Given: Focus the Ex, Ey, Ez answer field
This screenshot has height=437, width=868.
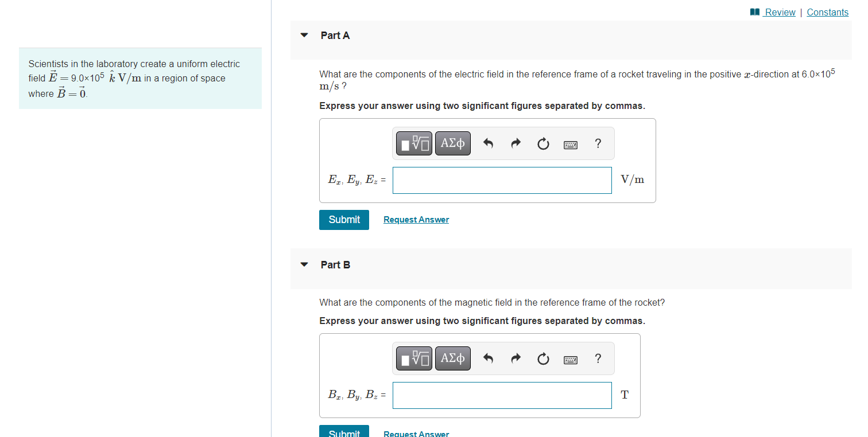Looking at the screenshot, I should click(502, 180).
